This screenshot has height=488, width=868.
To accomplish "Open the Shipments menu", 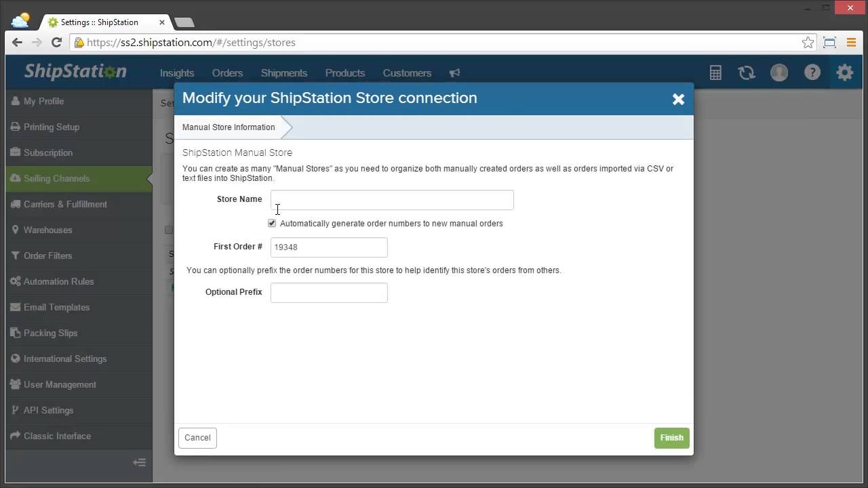I will point(284,73).
